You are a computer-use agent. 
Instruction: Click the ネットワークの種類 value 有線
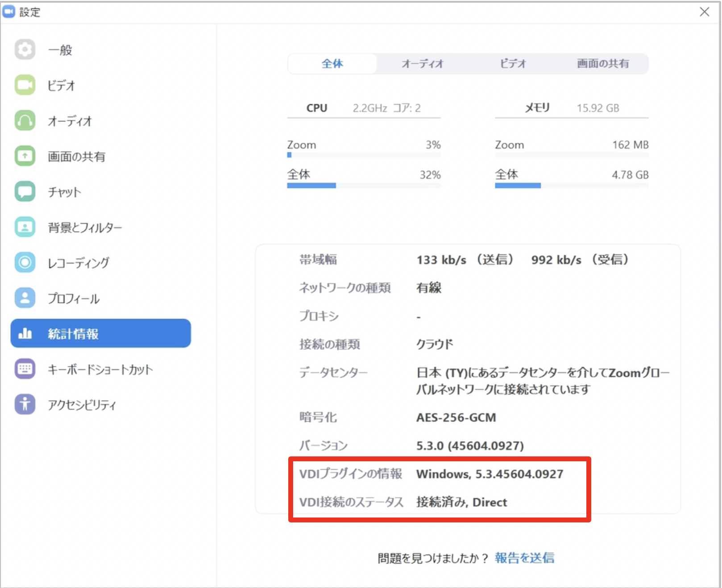(x=429, y=288)
